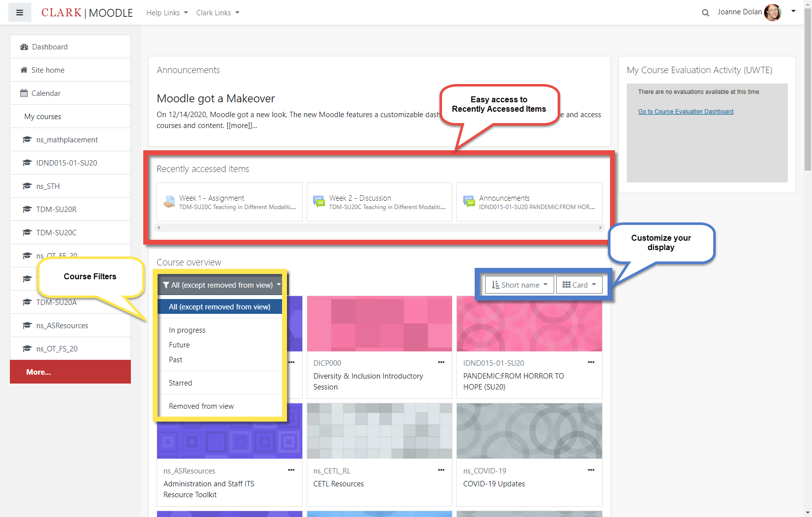Open the ns_OT_FS_20 course

tap(70, 349)
